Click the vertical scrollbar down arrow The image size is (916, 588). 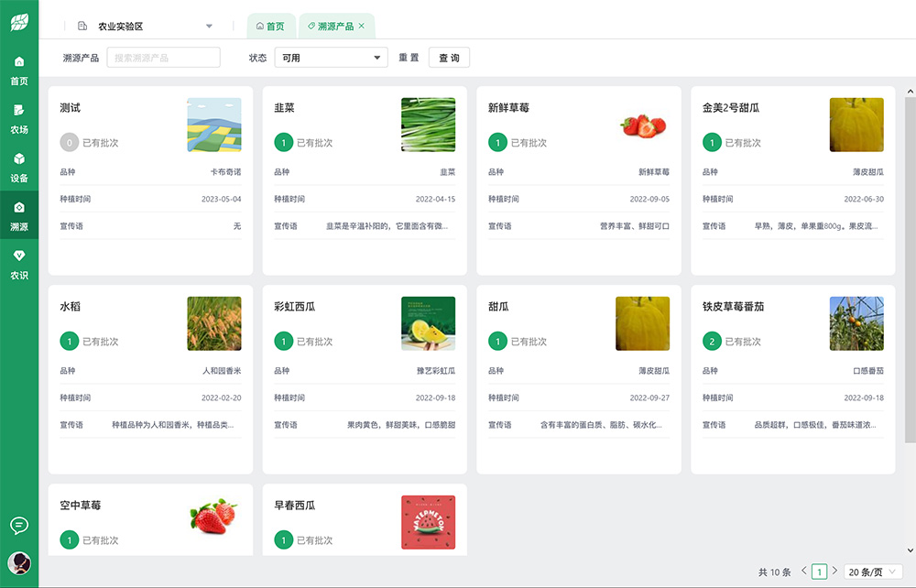[x=910, y=550]
